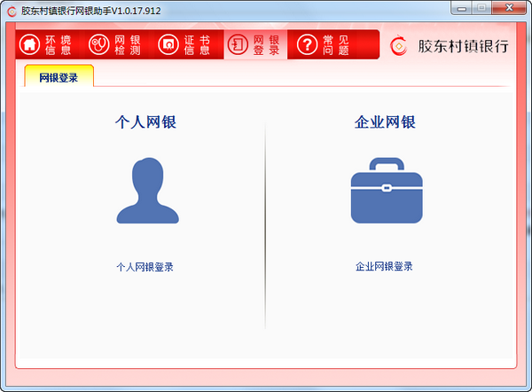Screen dimensions: 532x392
Task: Click the stethoscope icon for 网银检测
Action: point(99,44)
